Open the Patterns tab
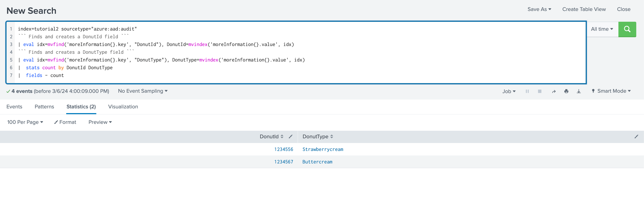Image resolution: width=644 pixels, height=203 pixels. point(44,107)
